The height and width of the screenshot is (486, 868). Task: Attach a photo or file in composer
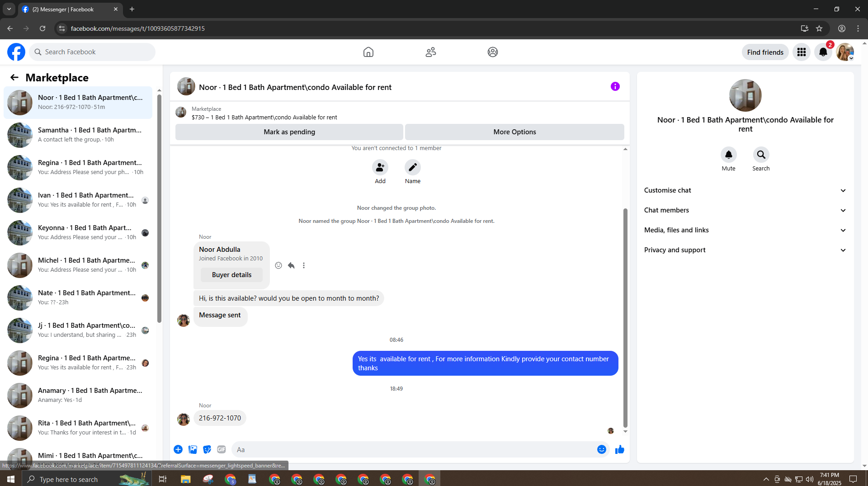[193, 449]
